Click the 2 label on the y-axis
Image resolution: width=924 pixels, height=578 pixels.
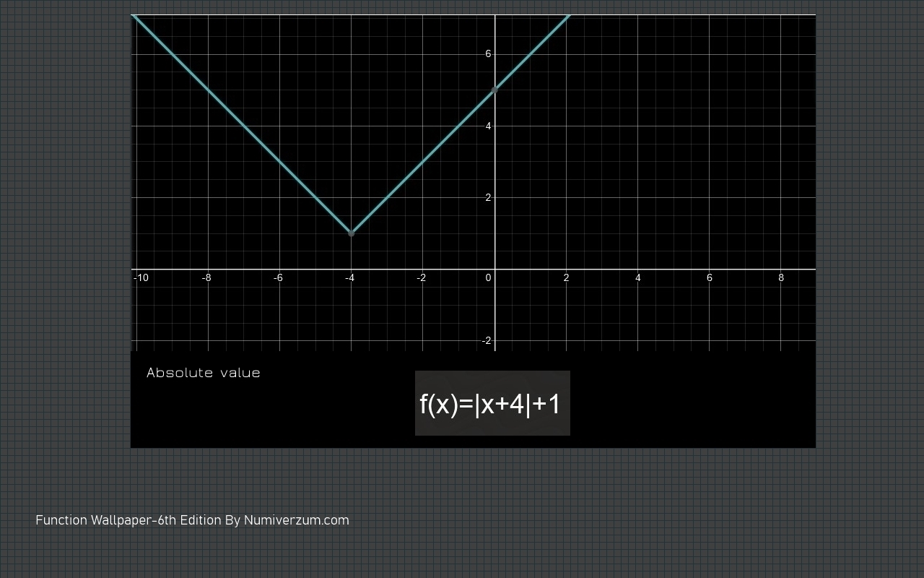pos(488,198)
